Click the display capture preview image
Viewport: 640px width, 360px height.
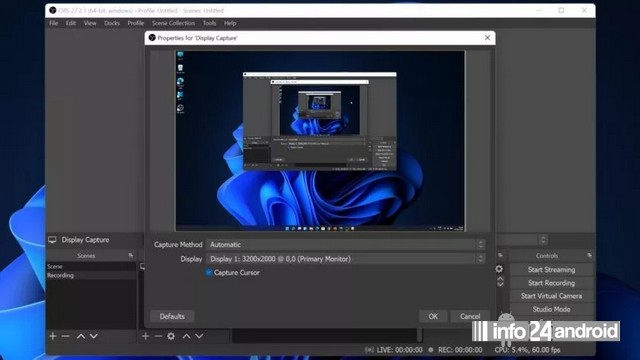coord(320,141)
